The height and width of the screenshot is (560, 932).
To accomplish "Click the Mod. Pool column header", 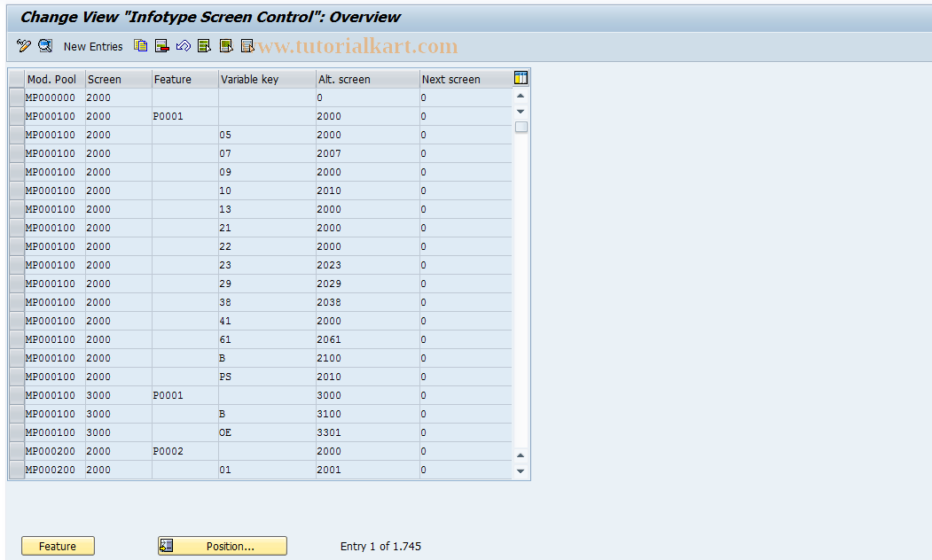I will [x=55, y=79].
